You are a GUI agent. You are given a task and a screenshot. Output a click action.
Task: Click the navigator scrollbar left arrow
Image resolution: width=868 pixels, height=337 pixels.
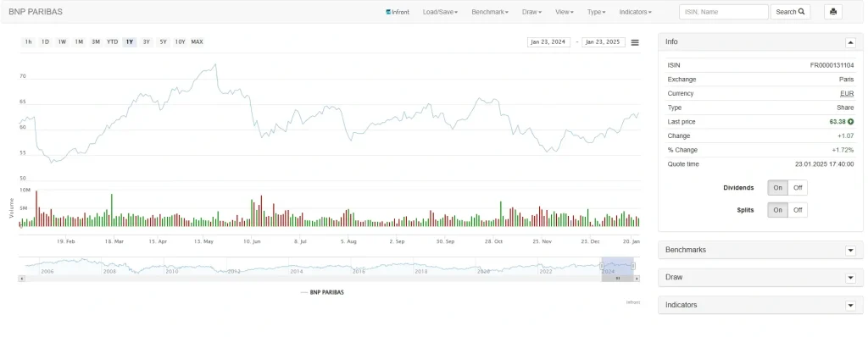(22, 279)
